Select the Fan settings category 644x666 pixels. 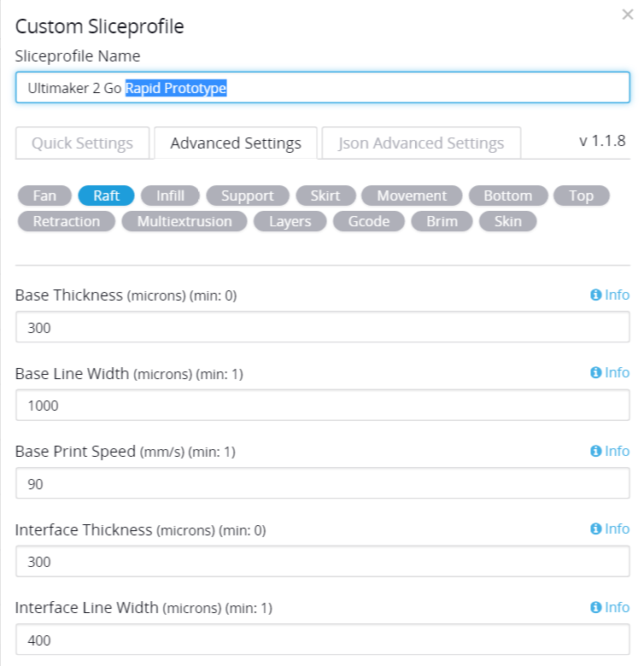[x=44, y=196]
